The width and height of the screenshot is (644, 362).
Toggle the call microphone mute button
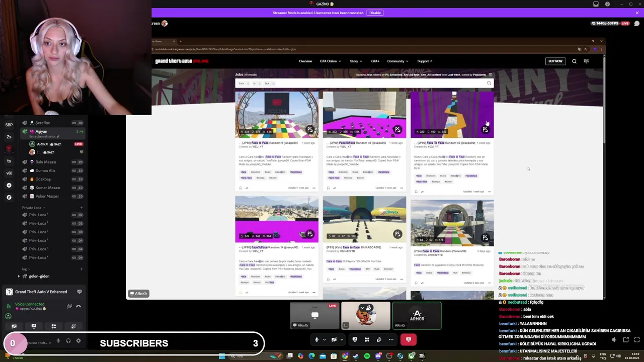(x=316, y=339)
